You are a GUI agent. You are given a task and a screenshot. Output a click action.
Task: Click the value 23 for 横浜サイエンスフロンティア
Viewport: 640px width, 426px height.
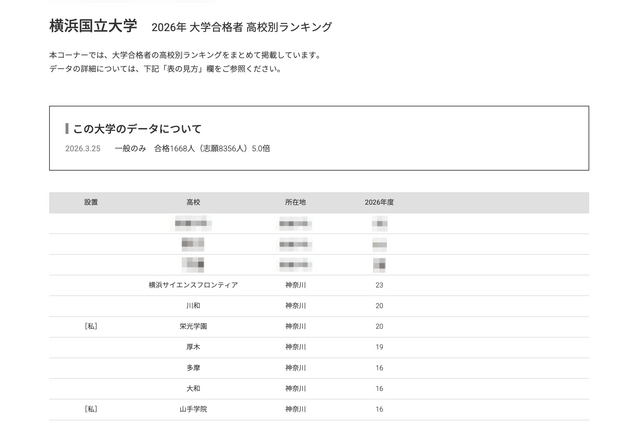379,285
